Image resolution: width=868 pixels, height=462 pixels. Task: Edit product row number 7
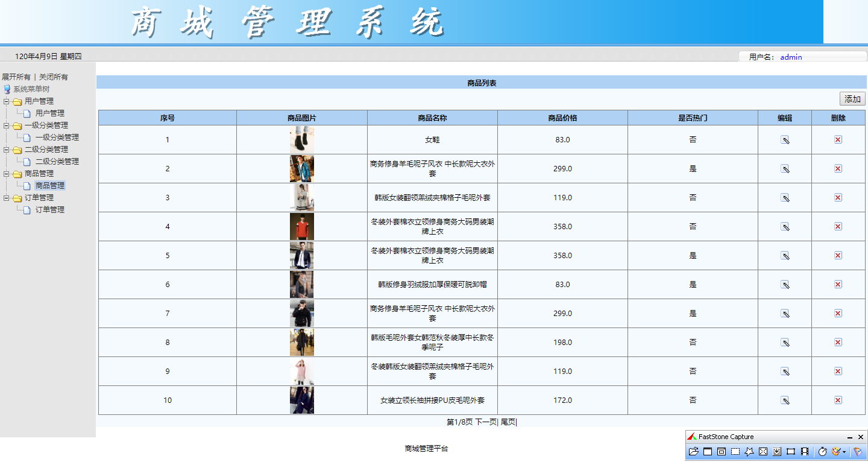coord(785,314)
